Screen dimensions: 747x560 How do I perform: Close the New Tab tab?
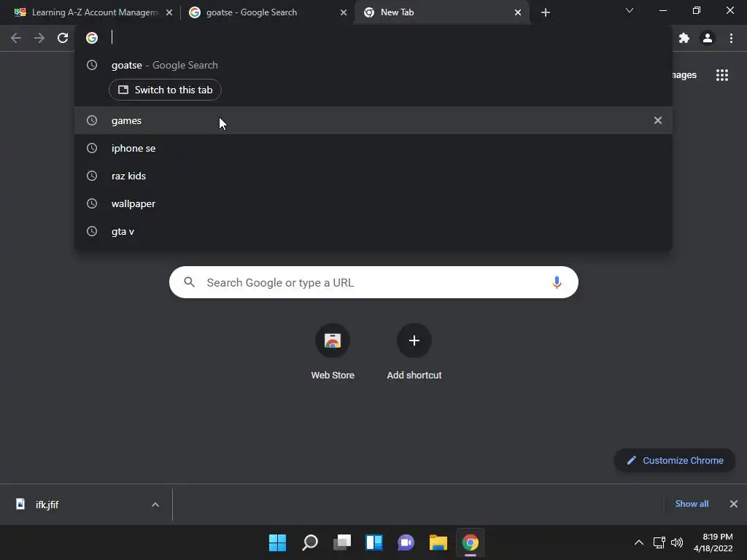pyautogui.click(x=518, y=12)
